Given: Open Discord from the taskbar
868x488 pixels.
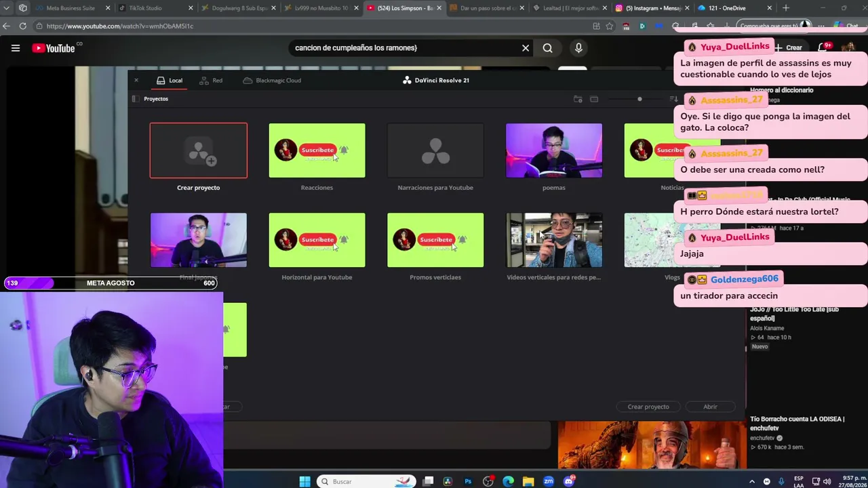Looking at the screenshot, I should pyautogui.click(x=569, y=481).
